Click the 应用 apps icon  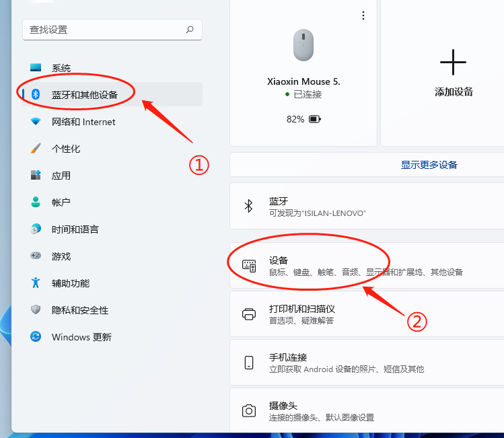pos(36,176)
